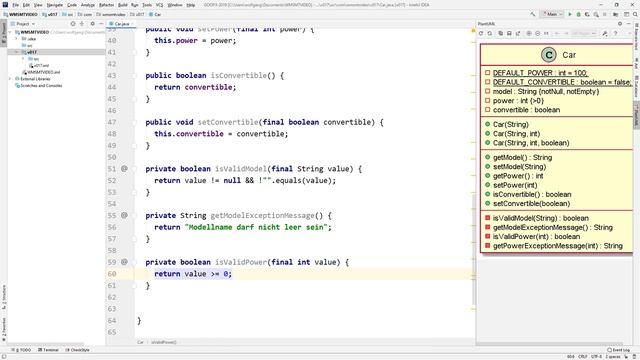Screen dimensions: 640x360
Task: Click the Build project hammer icon
Action: [533, 14]
